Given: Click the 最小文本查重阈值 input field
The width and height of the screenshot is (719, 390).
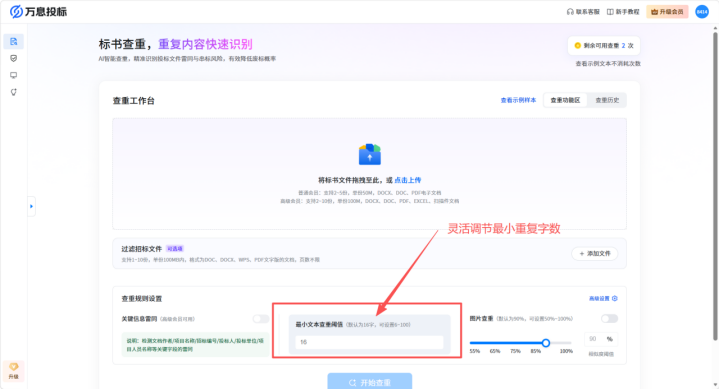Looking at the screenshot, I should pyautogui.click(x=369, y=342).
